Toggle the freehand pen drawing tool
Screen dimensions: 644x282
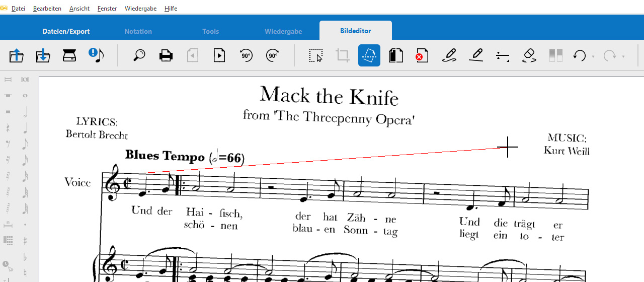[449, 55]
